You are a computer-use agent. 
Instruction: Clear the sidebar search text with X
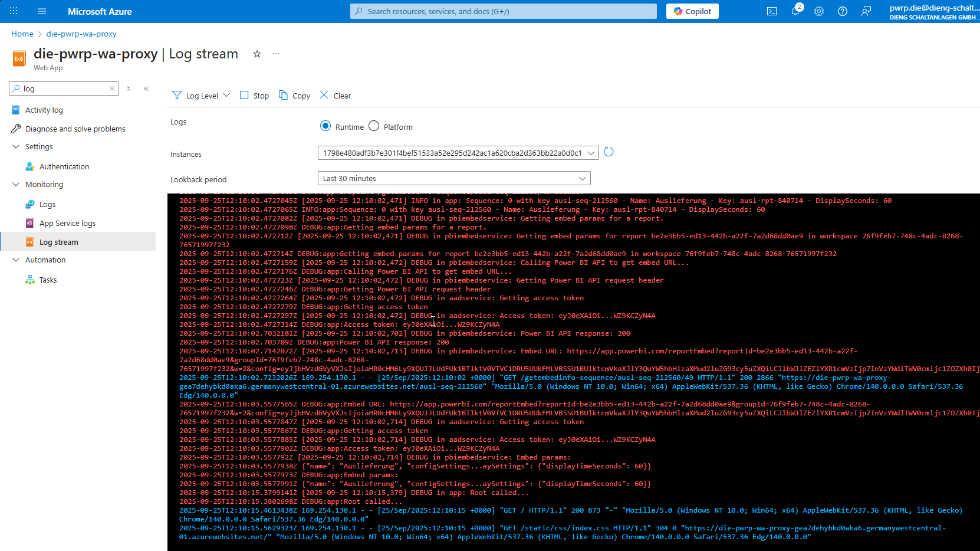coord(112,88)
